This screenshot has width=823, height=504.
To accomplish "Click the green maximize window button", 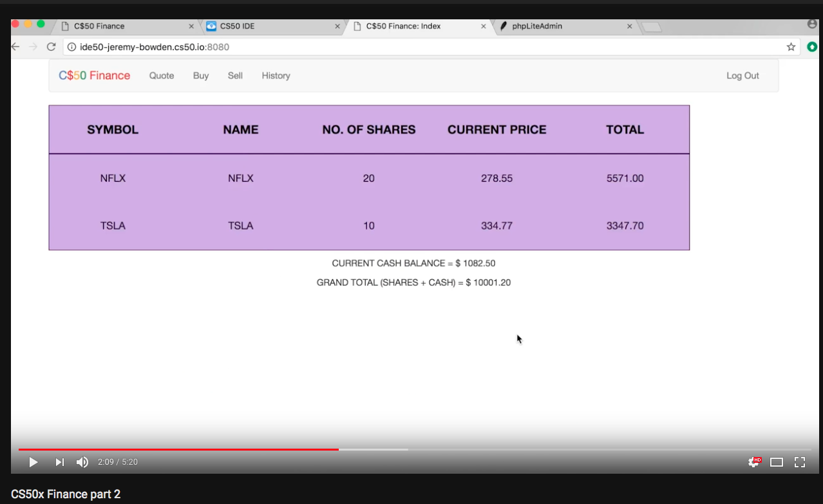I will [x=41, y=24].
